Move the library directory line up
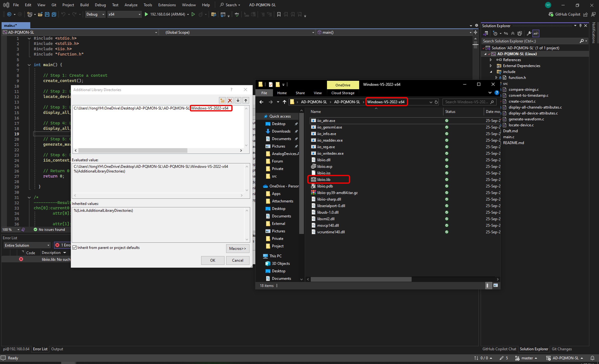Image resolution: width=599 pixels, height=364 pixels. click(x=246, y=100)
